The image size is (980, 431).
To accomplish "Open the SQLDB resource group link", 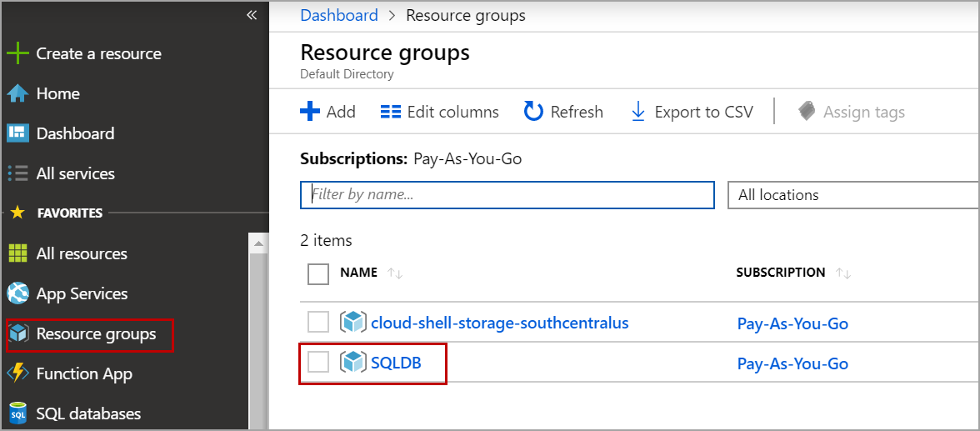I will click(395, 363).
